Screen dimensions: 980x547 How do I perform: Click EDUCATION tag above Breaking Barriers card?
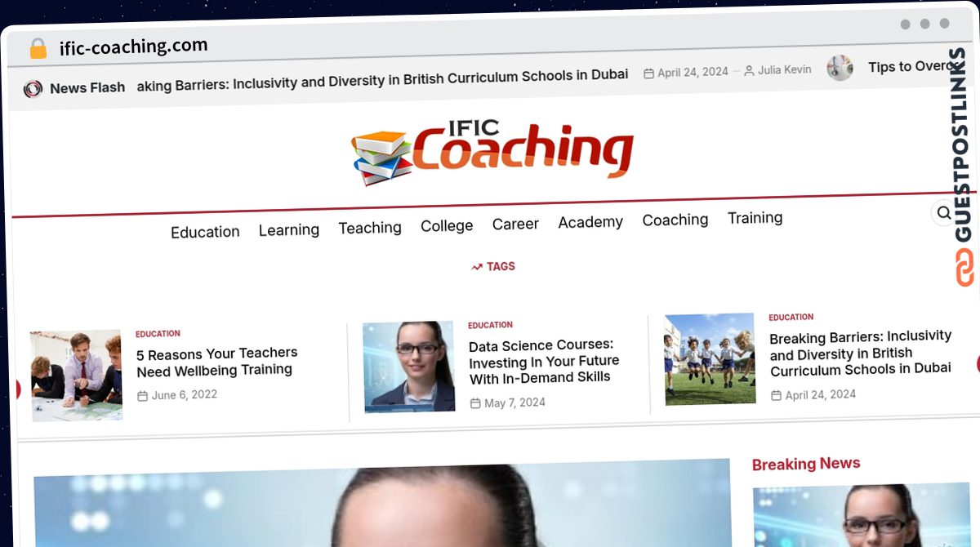pyautogui.click(x=791, y=318)
